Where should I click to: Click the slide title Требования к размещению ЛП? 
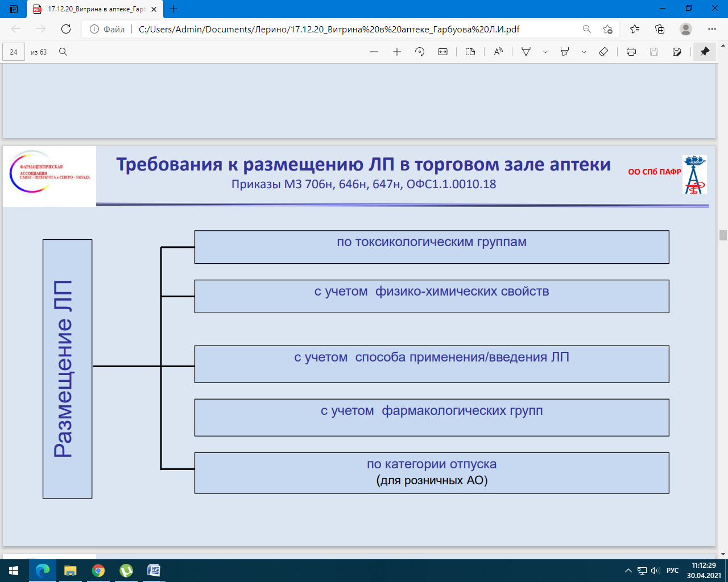point(363,164)
